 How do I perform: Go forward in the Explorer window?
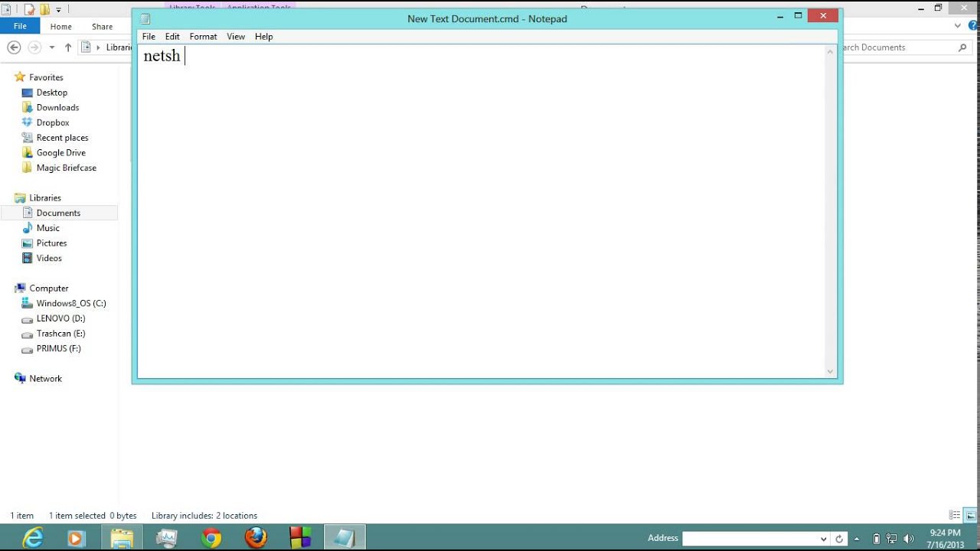[x=34, y=47]
